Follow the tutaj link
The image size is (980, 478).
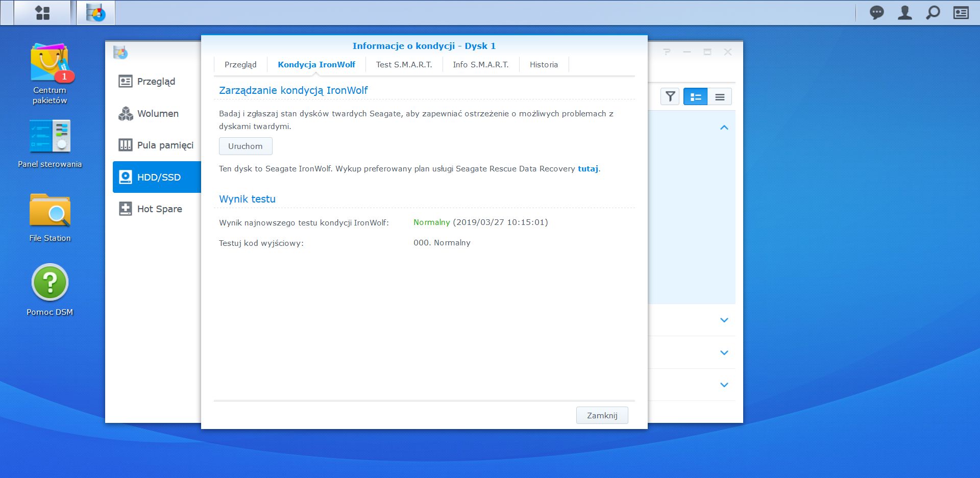point(587,169)
